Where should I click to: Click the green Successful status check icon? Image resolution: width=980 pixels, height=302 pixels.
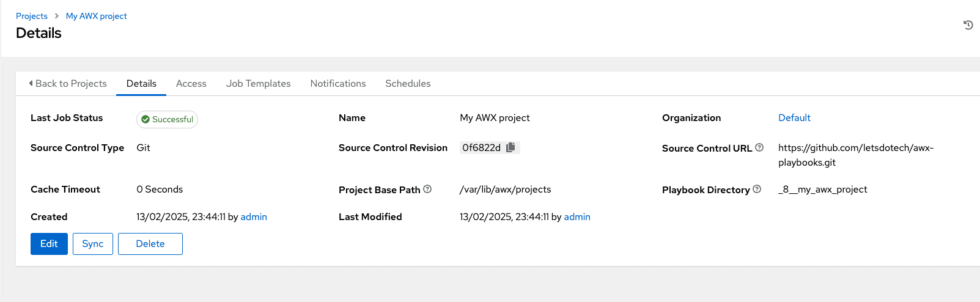tap(146, 119)
